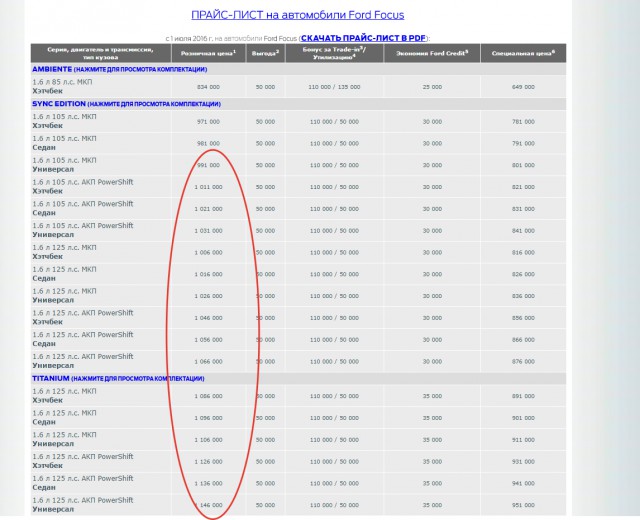Expand the AMBIENTE trim configuration
Screen dimensions: 640x520
(120, 69)
